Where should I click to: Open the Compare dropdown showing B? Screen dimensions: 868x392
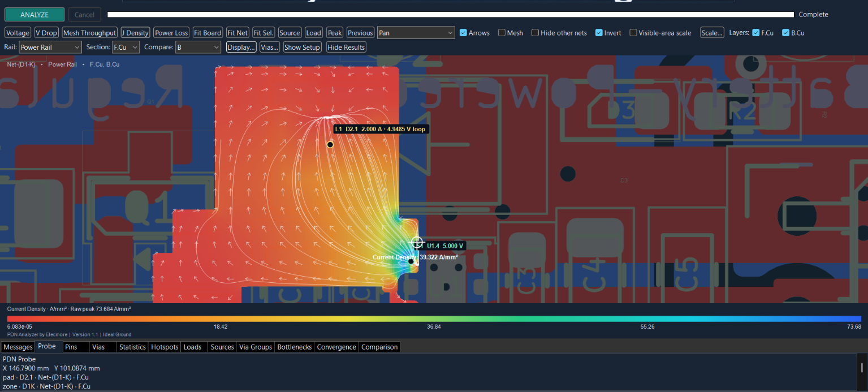tap(198, 48)
